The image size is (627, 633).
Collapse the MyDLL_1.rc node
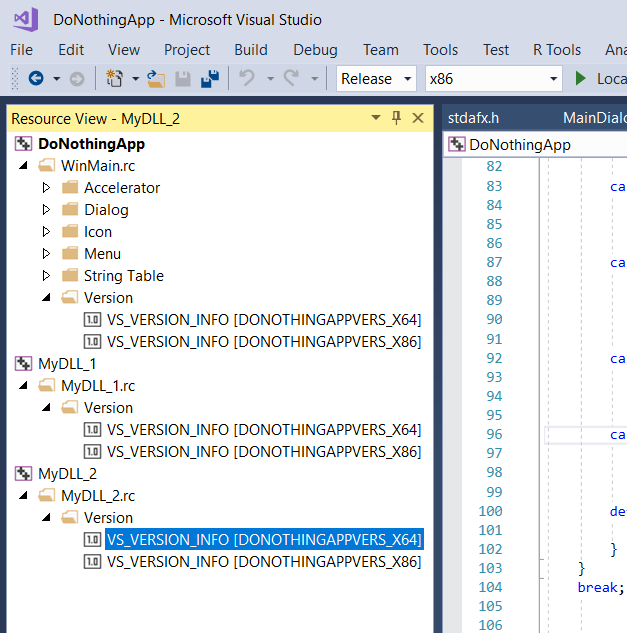[x=23, y=386]
